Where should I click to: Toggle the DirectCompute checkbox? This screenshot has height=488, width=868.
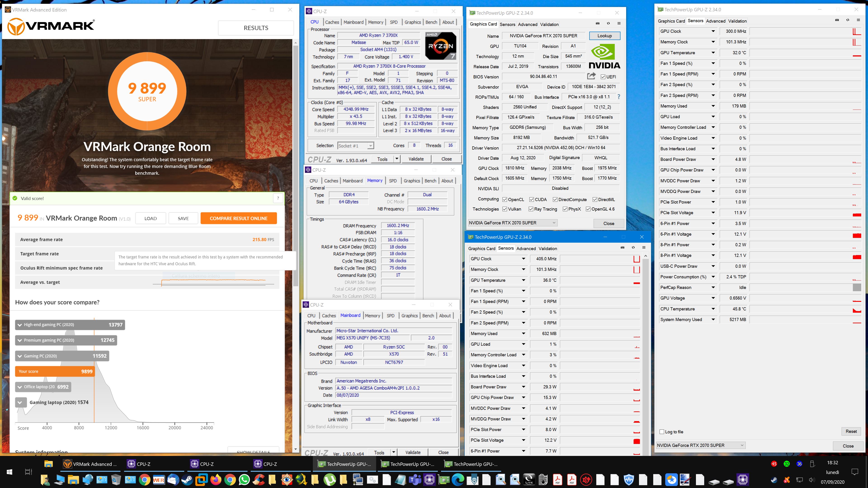pos(555,199)
